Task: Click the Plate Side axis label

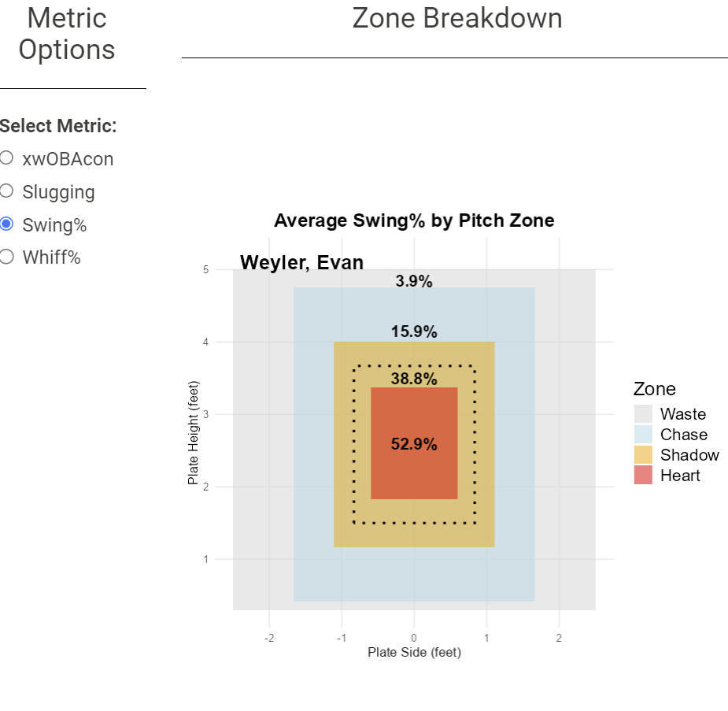Action: (x=414, y=652)
